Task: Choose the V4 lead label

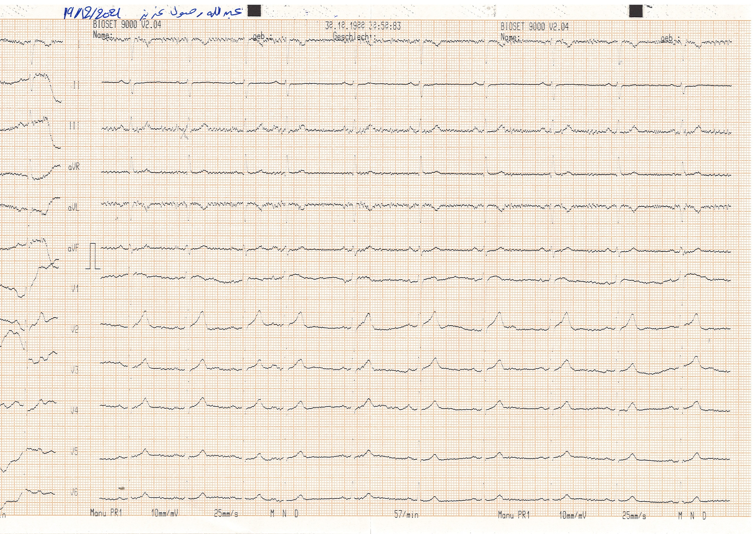Action: 74,411
